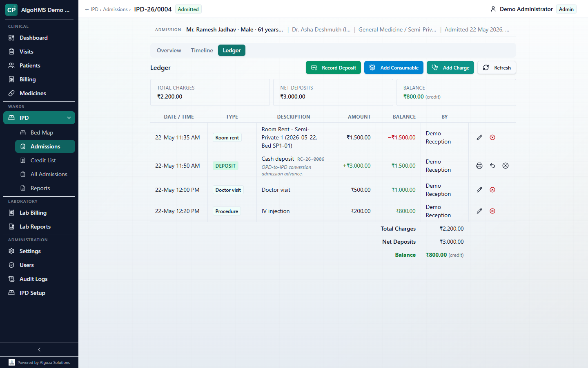The width and height of the screenshot is (588, 368).
Task: Click Dr. Asha Deshmukh in admission header
Action: [x=321, y=29]
